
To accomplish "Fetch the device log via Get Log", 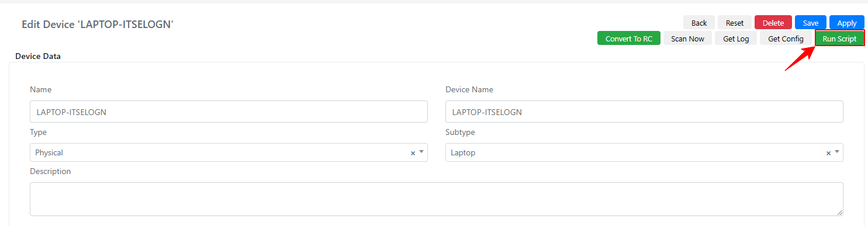I will click(736, 39).
